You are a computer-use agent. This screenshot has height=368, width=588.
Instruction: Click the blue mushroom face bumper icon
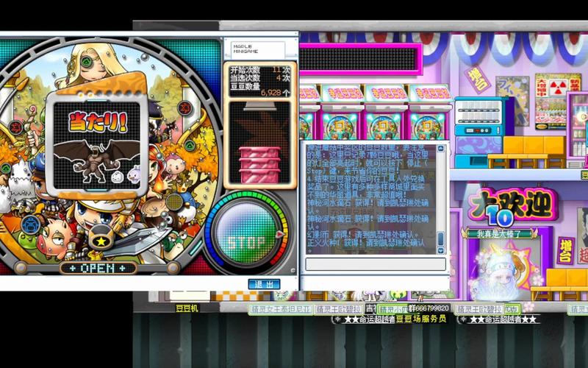tap(31, 224)
